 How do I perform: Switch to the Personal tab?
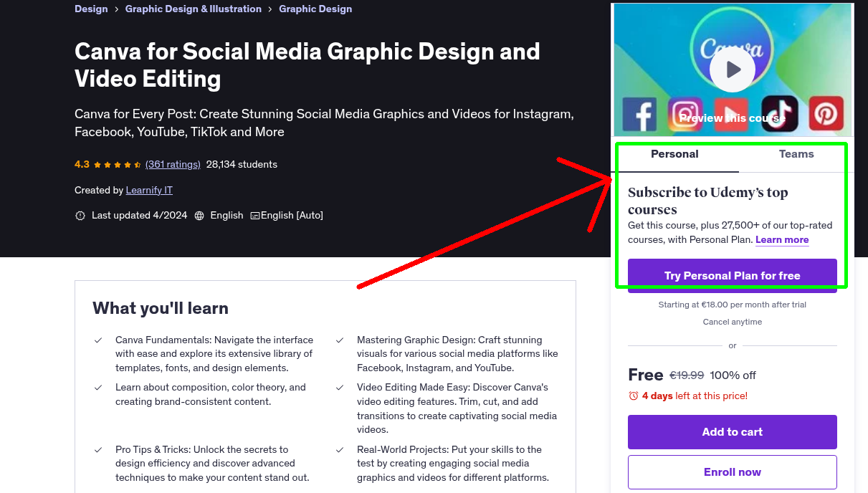tap(674, 154)
